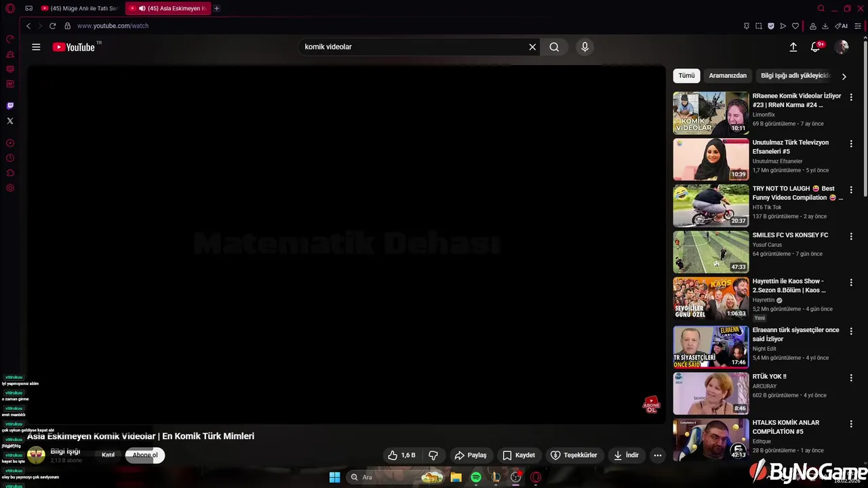Viewport: 868px width, 488px height.
Task: Open the YouTube upload/create icon
Action: tap(793, 47)
